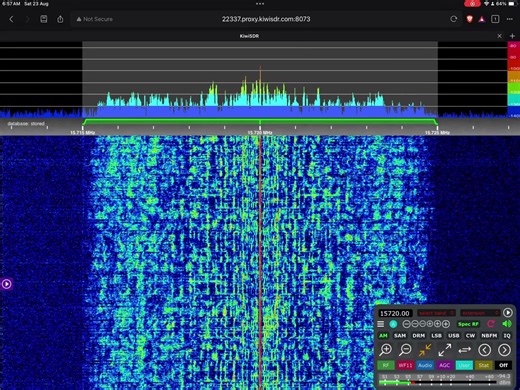520x390 pixels.
Task: Click the green passband bar on frequency scale
Action: coord(260,121)
